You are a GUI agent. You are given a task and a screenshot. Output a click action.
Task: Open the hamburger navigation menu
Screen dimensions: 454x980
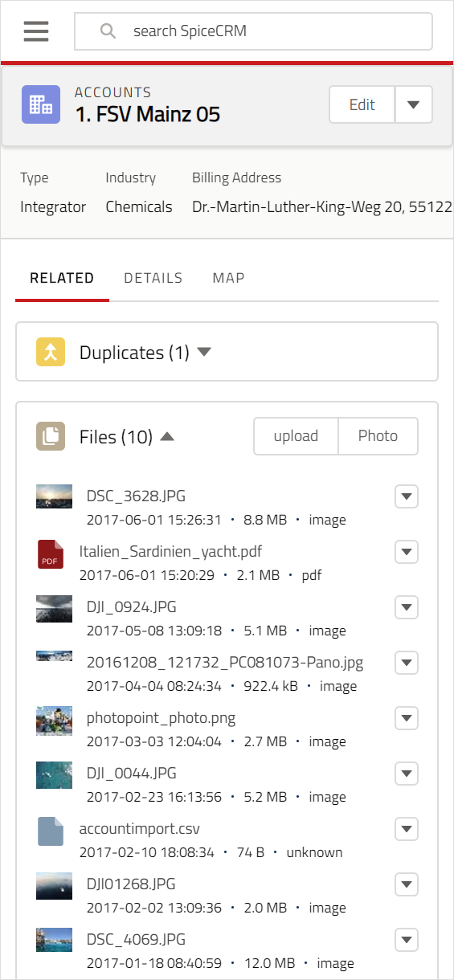[36, 31]
